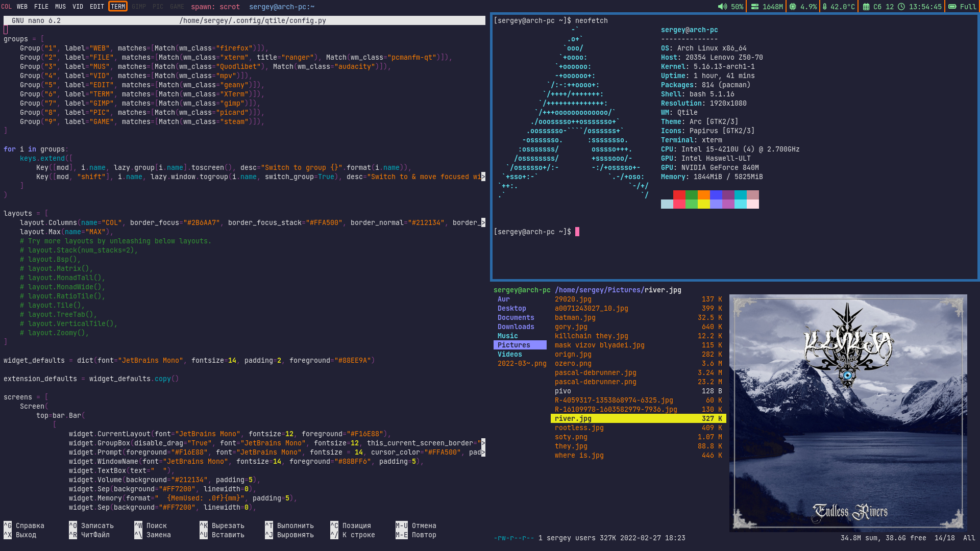Select the Desktop folder in ranger
This screenshot has height=551, width=980.
pyautogui.click(x=512, y=308)
